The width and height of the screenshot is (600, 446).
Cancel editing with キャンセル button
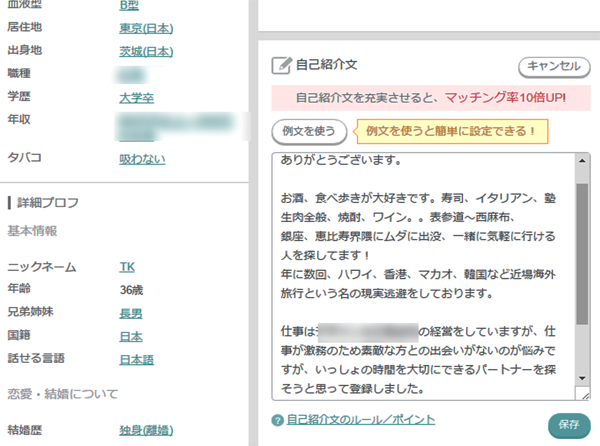[x=554, y=67]
